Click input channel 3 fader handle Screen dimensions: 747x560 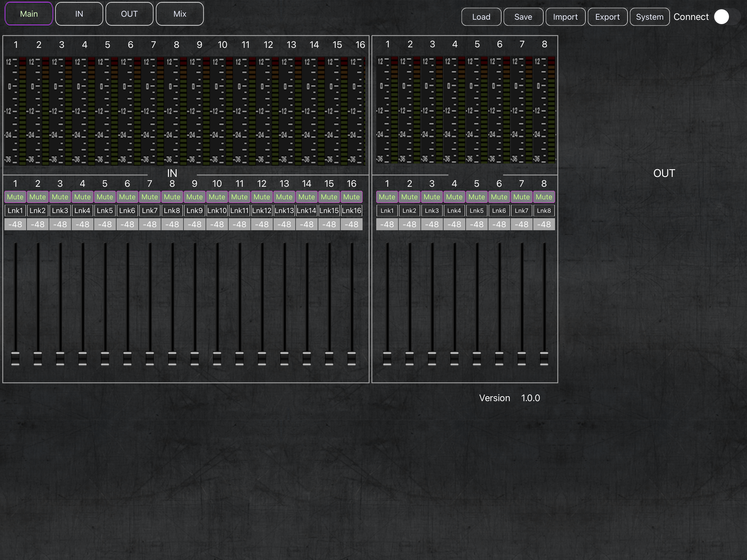[60, 358]
